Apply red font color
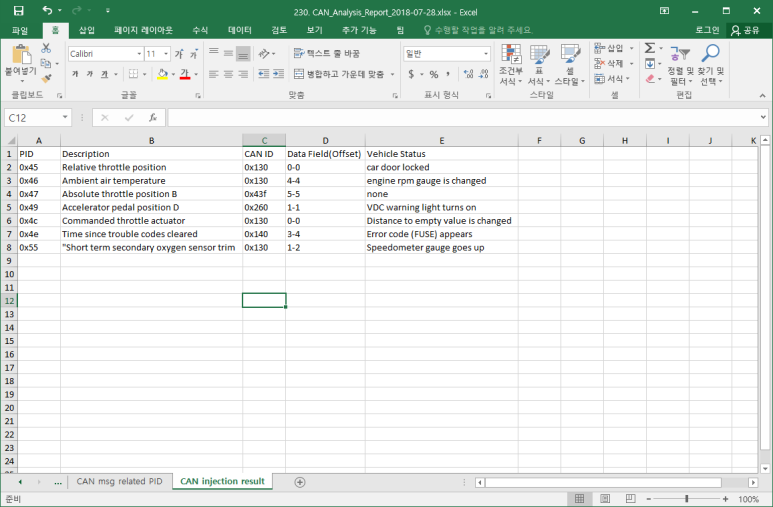 [185, 74]
